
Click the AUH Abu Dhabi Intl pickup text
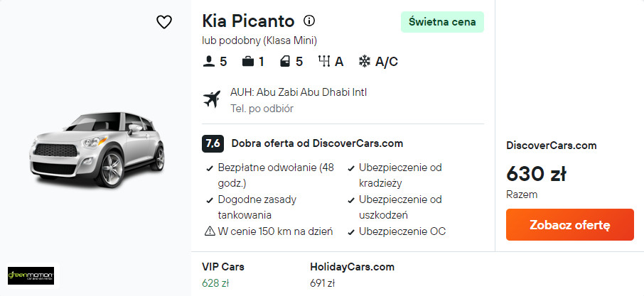pos(299,92)
